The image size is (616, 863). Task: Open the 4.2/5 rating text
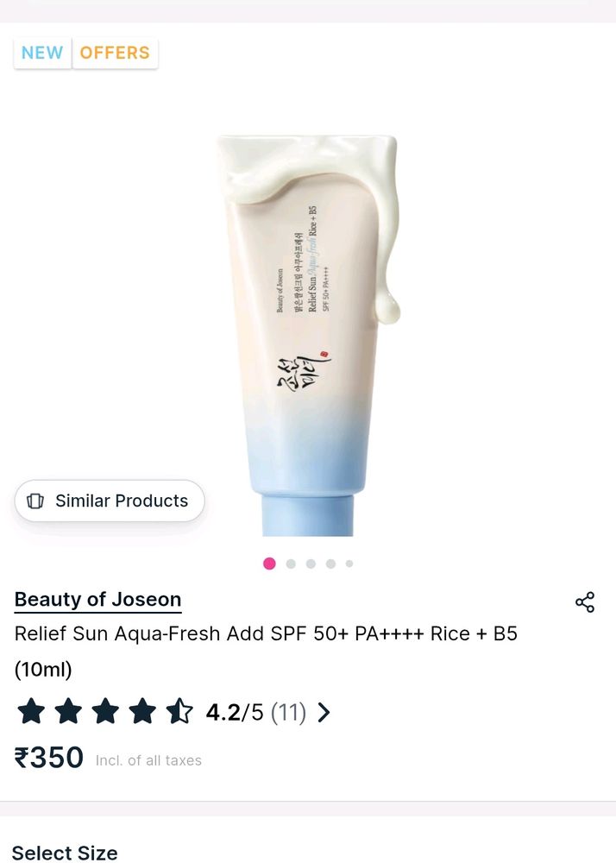point(235,712)
